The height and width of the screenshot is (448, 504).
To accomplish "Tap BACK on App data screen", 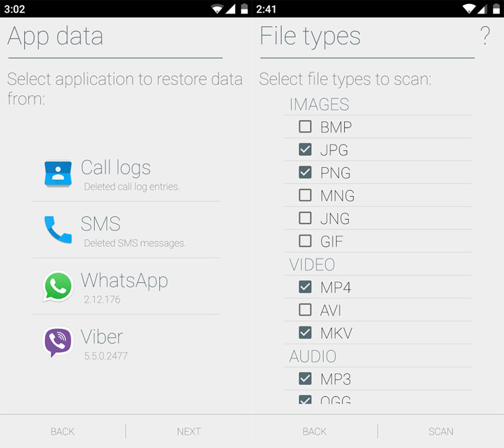I will (62, 431).
